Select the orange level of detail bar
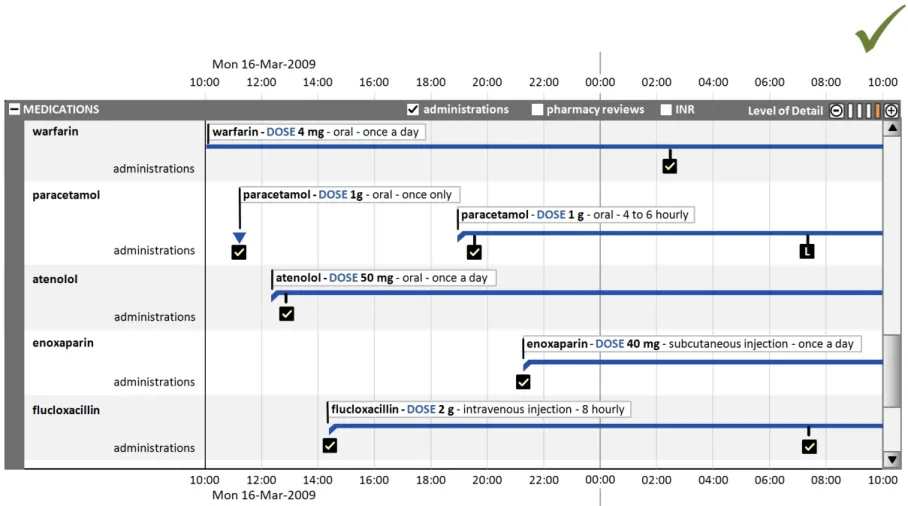 point(877,111)
